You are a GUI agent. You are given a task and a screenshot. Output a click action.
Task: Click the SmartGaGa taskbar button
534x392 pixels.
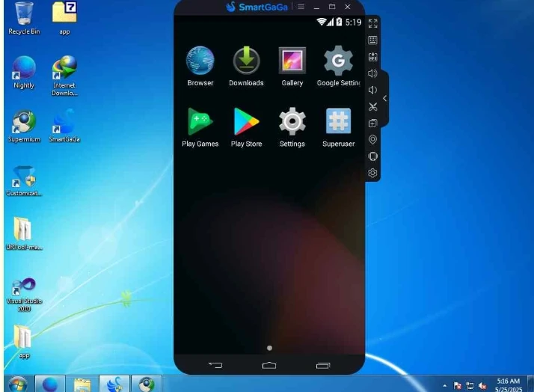click(114, 385)
